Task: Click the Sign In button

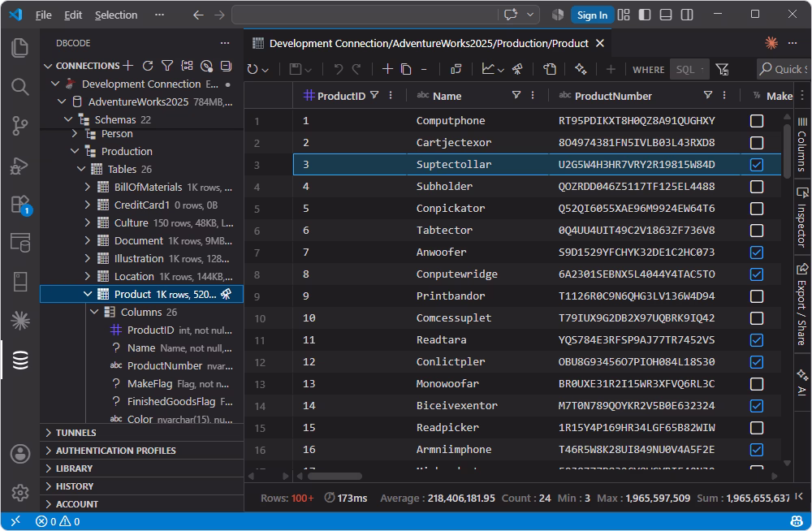Action: [592, 15]
